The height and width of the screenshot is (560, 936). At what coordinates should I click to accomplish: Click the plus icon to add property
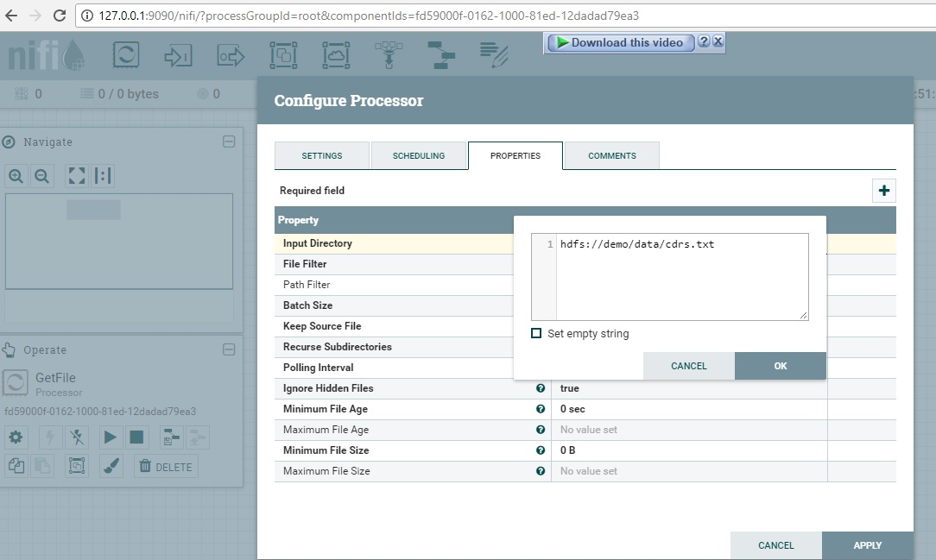point(883,191)
